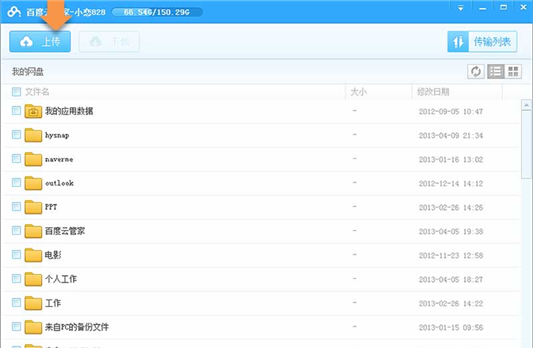
Task: Sort by the 大小 column header
Action: pos(358,92)
